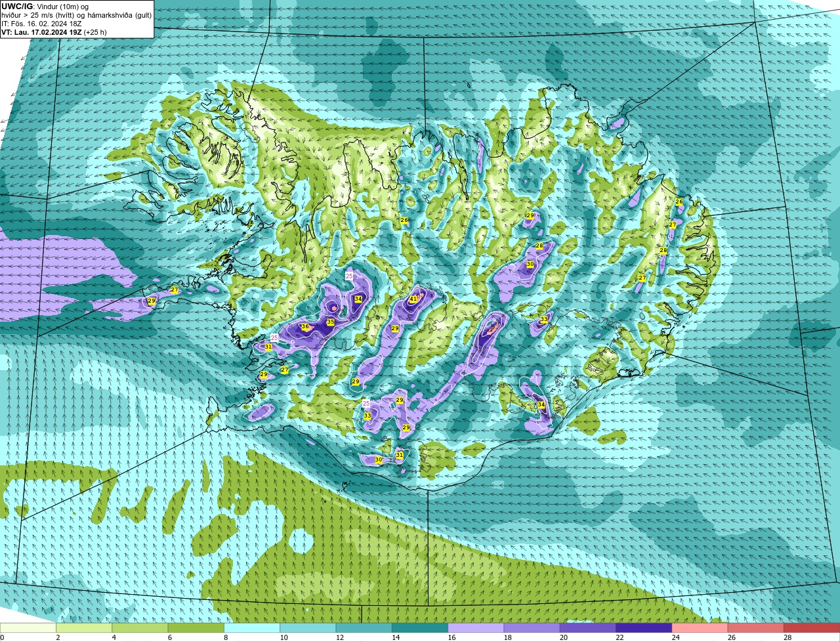Click the legend tick label '8'

point(226,637)
